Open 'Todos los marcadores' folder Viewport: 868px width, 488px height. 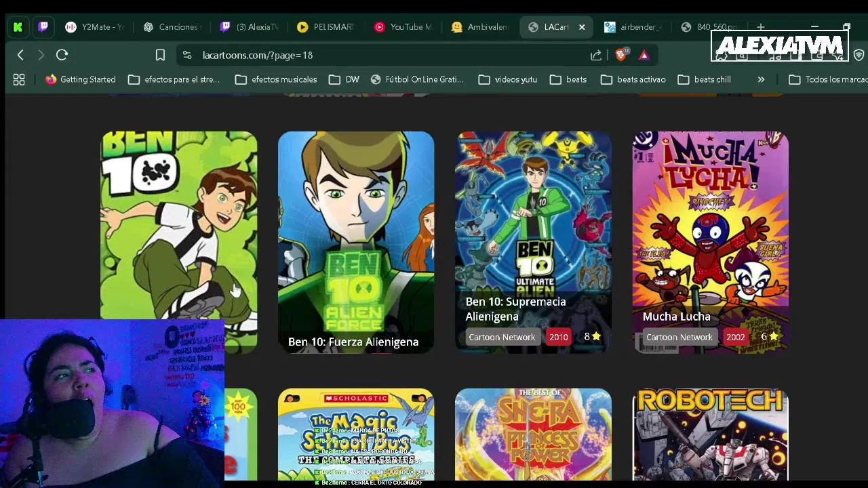pyautogui.click(x=829, y=79)
